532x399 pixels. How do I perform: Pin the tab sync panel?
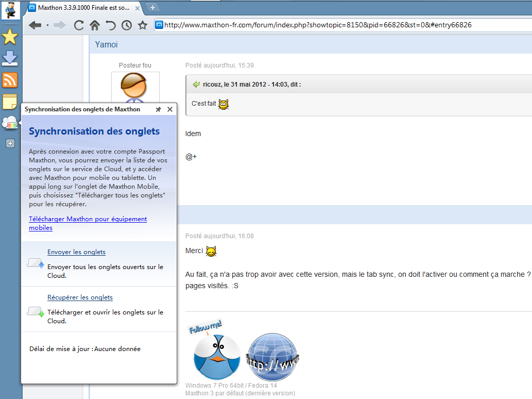click(x=158, y=109)
